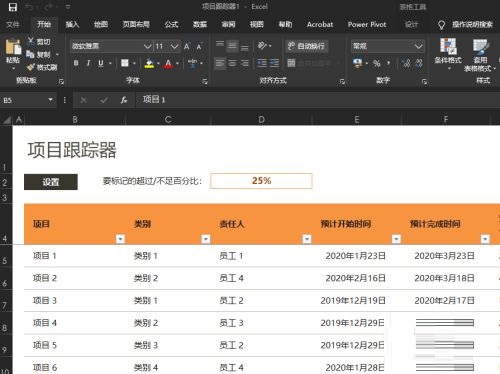Image resolution: width=500 pixels, height=374 pixels.
Task: Click the insert function fx icon
Action: [x=124, y=100]
